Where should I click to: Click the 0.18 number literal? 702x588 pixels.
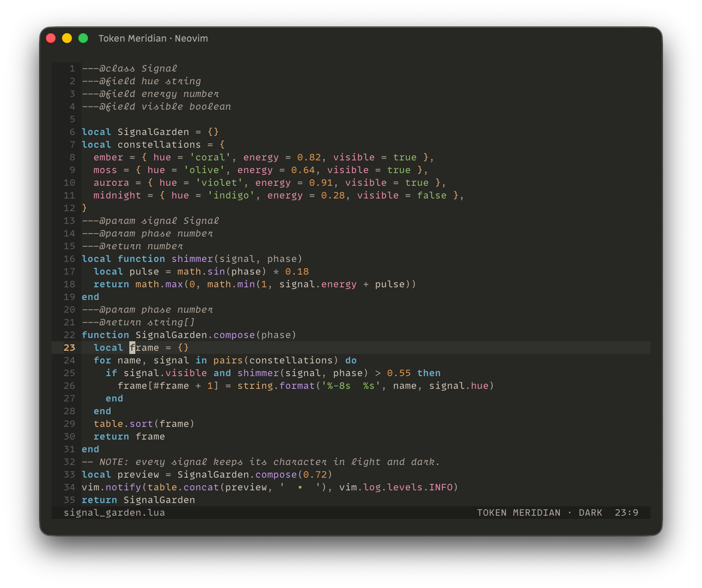pyautogui.click(x=297, y=271)
